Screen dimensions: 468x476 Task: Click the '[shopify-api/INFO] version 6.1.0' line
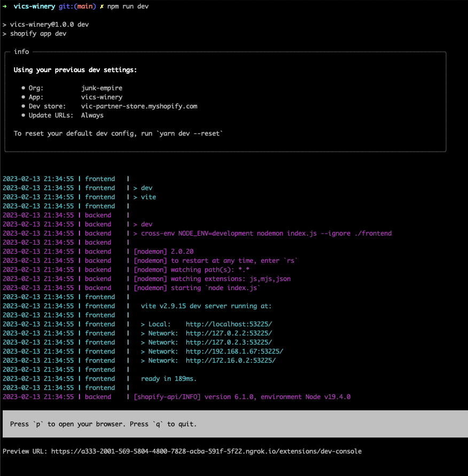[x=242, y=397]
